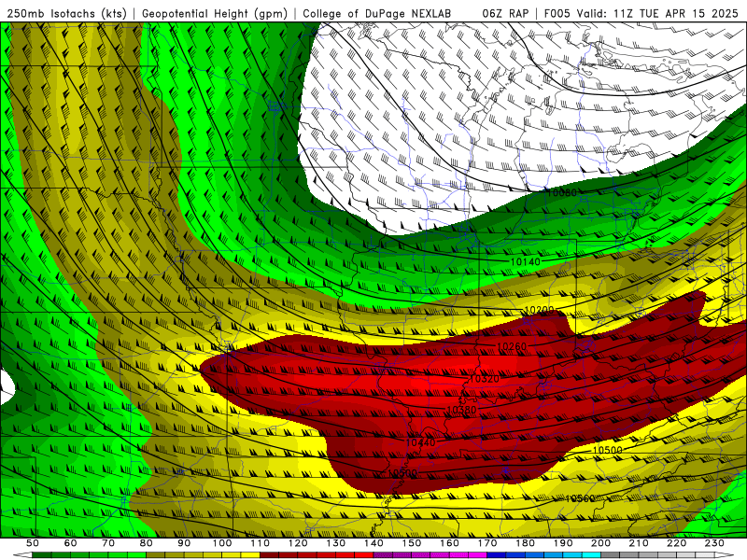Screen dimensions: 747x560
Task: Select the 60 value on the color scale
Action: click(70, 543)
